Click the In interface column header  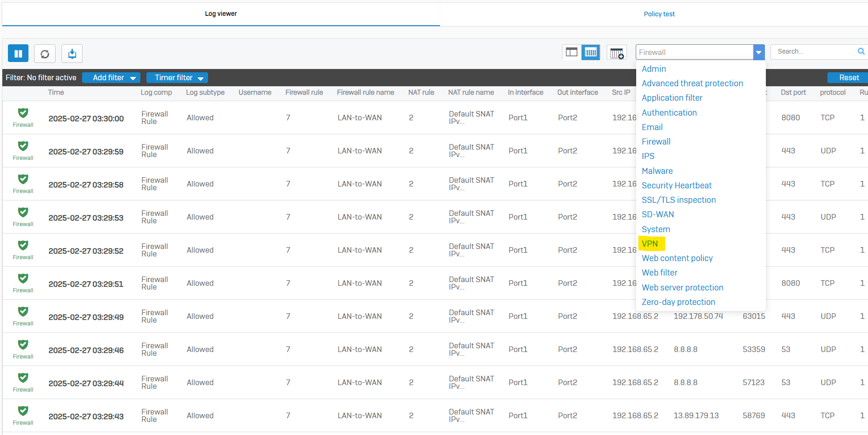coord(525,92)
